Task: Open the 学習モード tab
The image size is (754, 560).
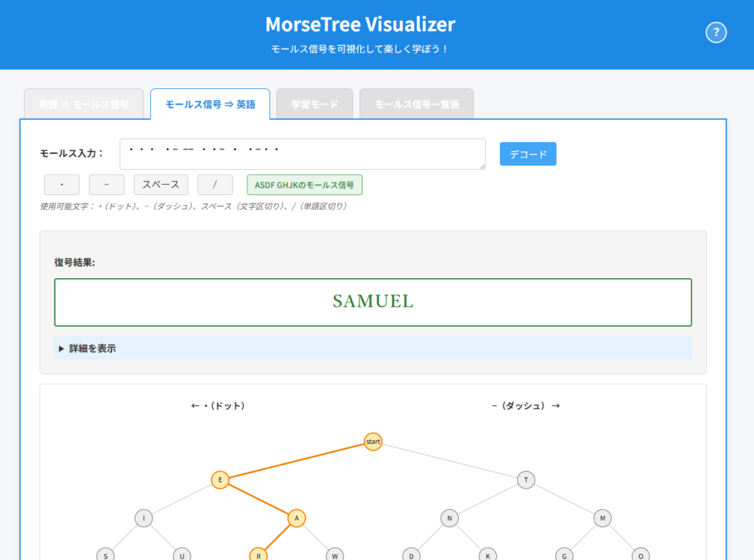Action: pos(314,104)
